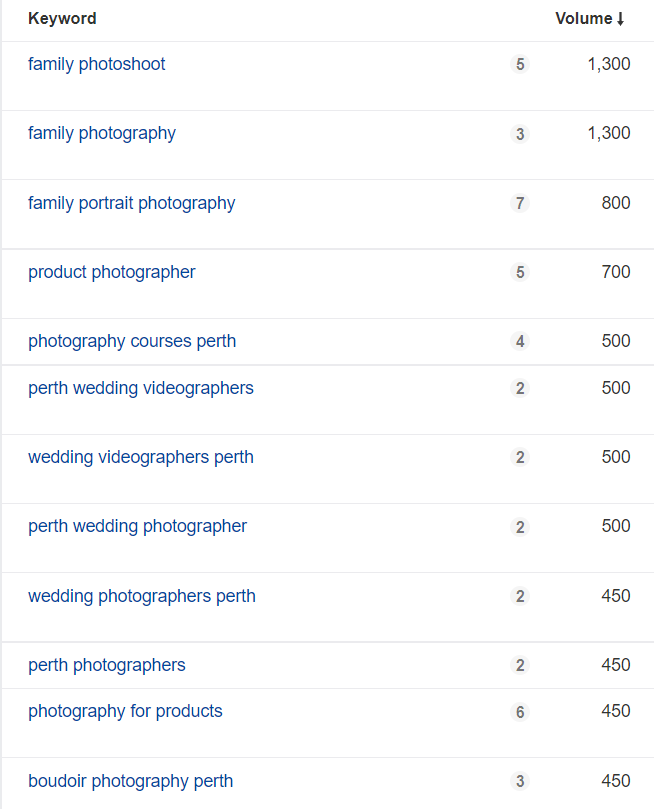Click the Keyword column header
This screenshot has height=809, width=654.
[x=62, y=19]
